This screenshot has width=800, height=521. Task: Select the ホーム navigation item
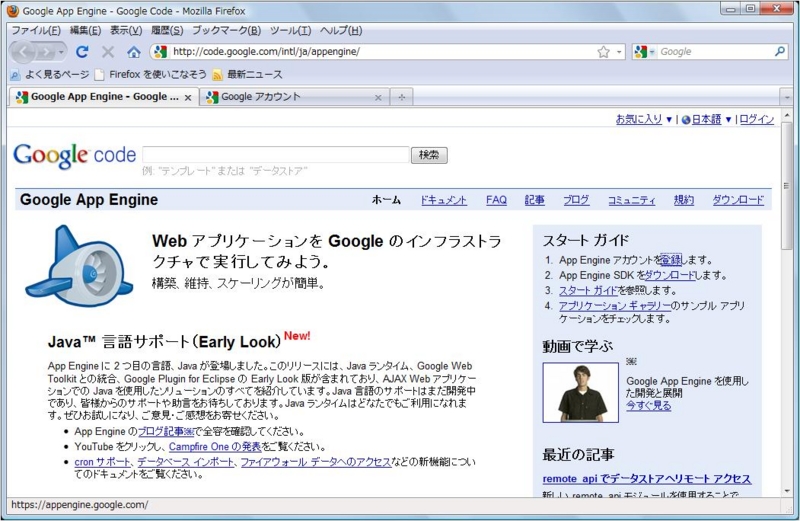tap(386, 200)
